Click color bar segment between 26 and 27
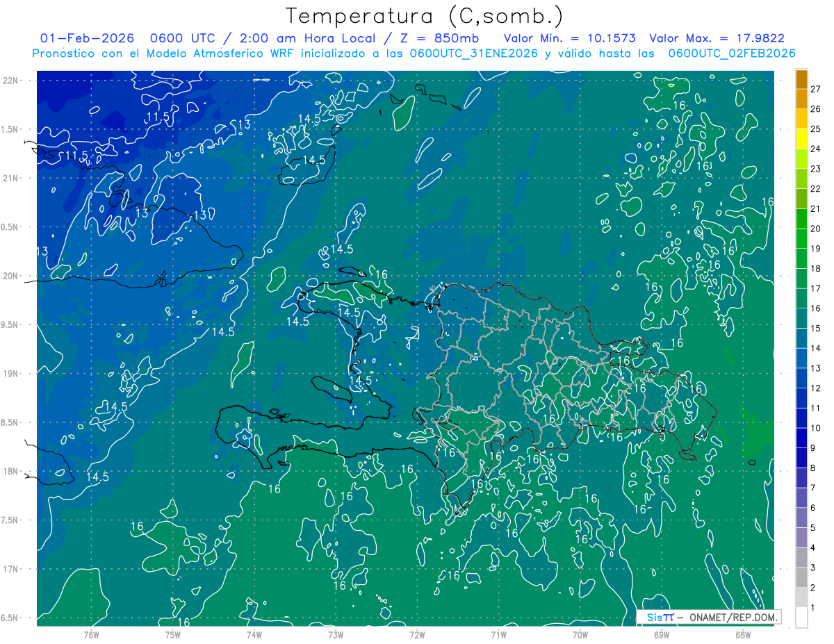The image size is (834, 644). pos(801,99)
